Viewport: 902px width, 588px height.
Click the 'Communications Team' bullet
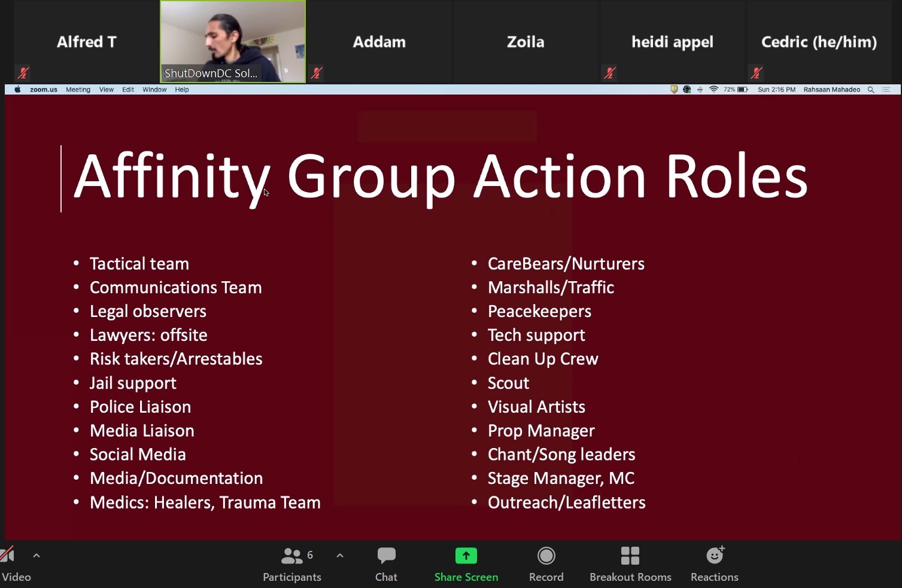[175, 288]
